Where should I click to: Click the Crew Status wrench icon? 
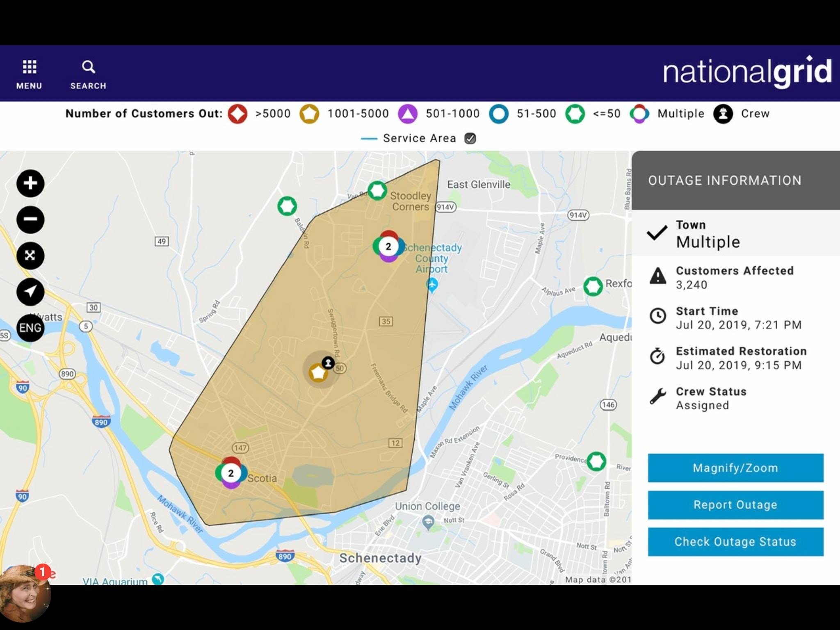(658, 397)
